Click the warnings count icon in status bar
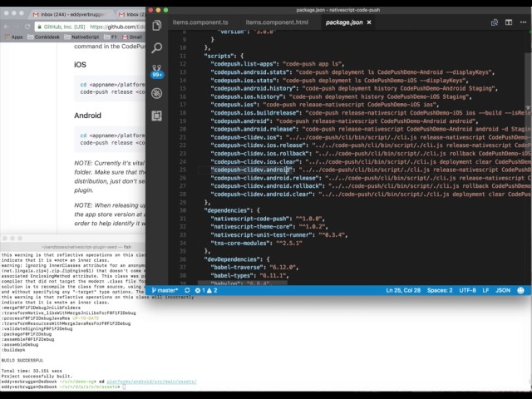Viewport: 532px width, 399px height. [x=212, y=290]
